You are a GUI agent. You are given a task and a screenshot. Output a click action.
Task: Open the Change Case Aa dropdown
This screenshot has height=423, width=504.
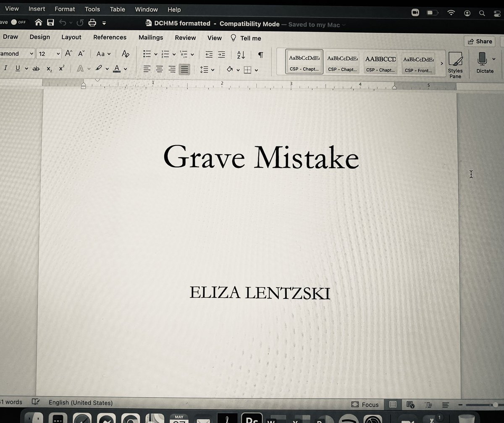point(103,54)
